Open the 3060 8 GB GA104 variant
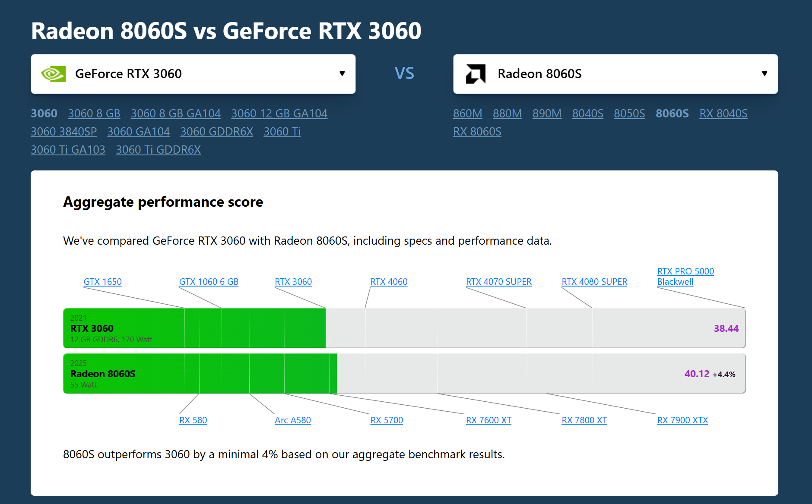 pos(176,113)
